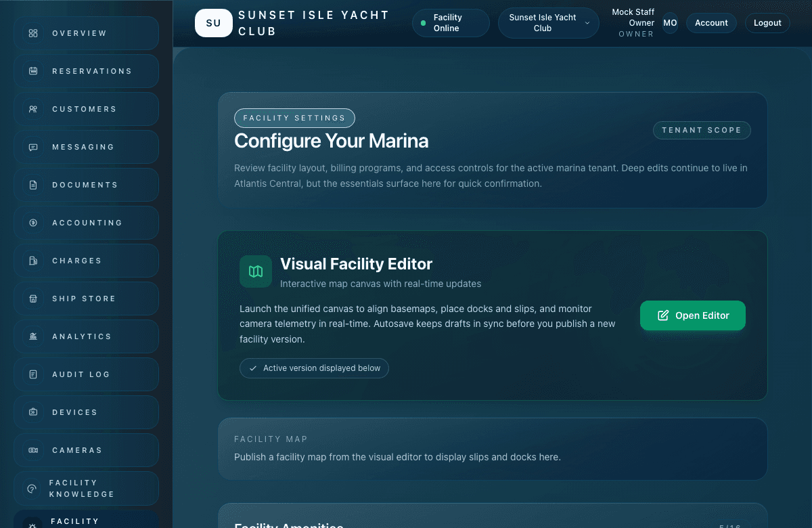Click the Analytics chart icon
Viewport: 812px width, 528px height.
33,336
